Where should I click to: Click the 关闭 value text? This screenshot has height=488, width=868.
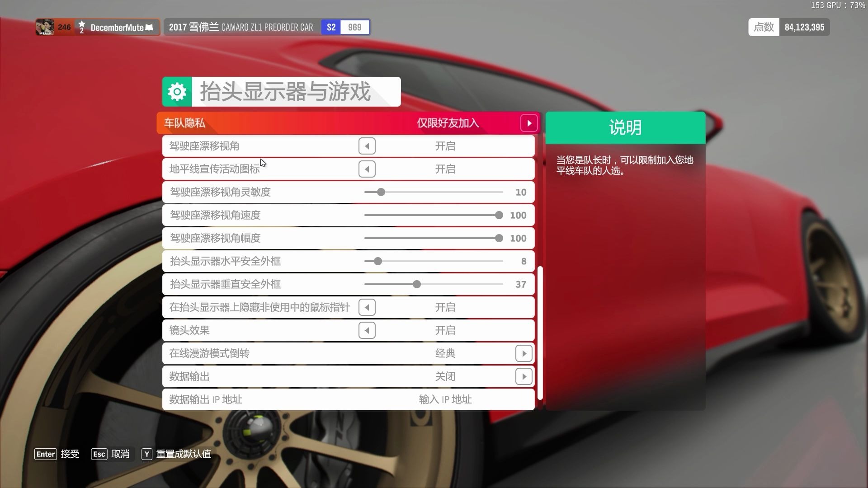[x=445, y=376]
